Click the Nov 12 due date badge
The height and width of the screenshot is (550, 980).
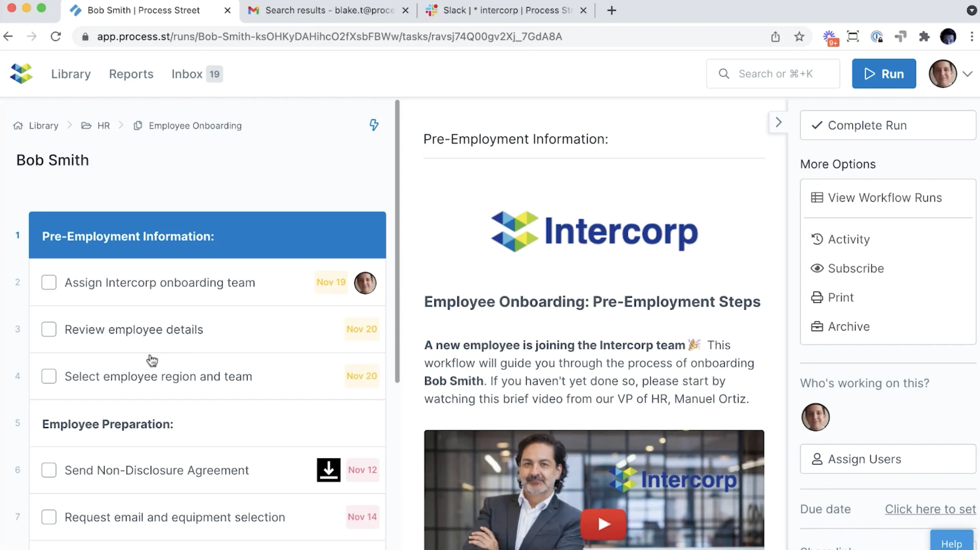point(362,470)
